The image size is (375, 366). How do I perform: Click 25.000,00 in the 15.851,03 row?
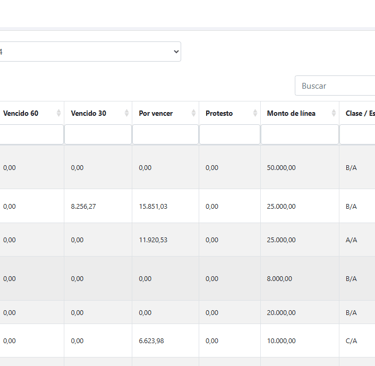coord(281,207)
